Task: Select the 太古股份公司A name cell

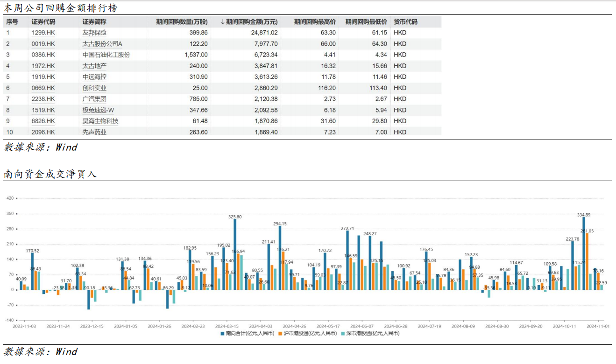Action: coord(102,44)
